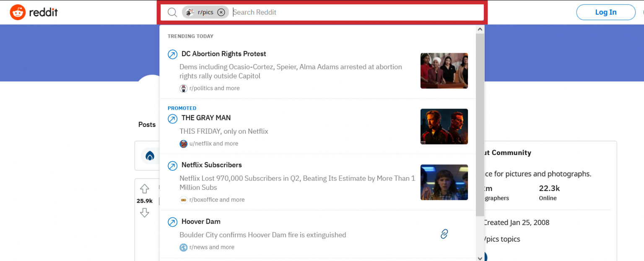Click the link icon beside Hoover Dam
The width and height of the screenshot is (644, 261).
(444, 234)
